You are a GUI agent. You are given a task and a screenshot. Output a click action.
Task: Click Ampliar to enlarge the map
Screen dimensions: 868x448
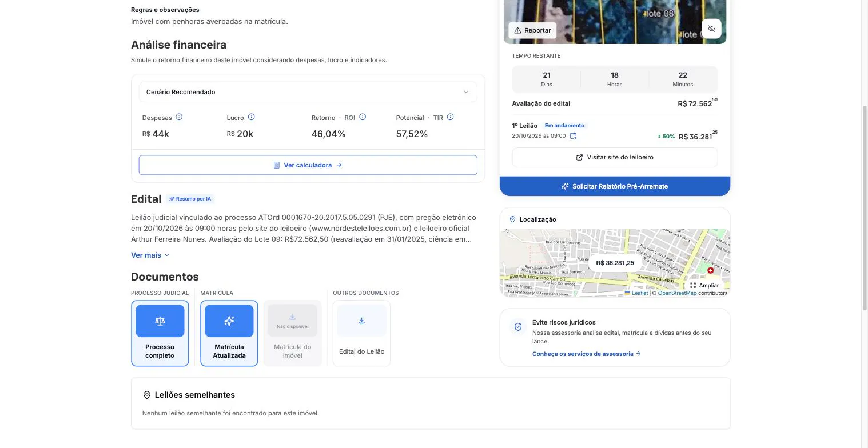tap(704, 286)
